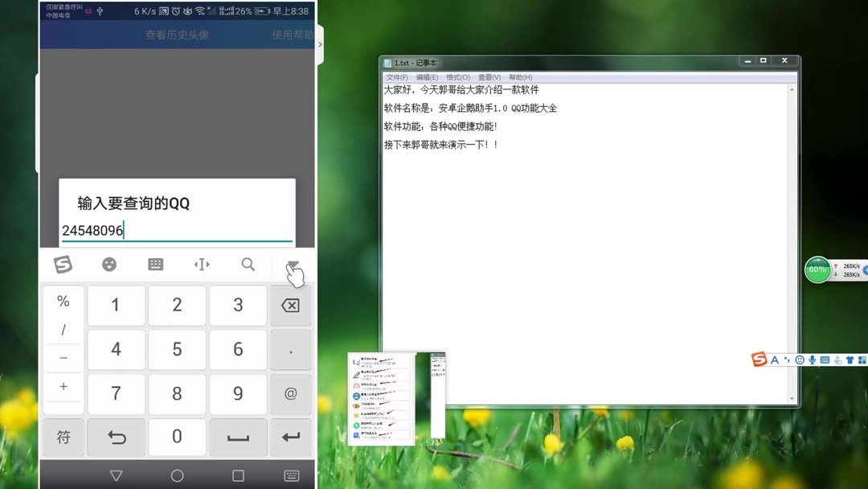Image resolution: width=868 pixels, height=489 pixels.
Task: Open the on-screen soft keyboard from the Sogou bar
Action: 825,360
